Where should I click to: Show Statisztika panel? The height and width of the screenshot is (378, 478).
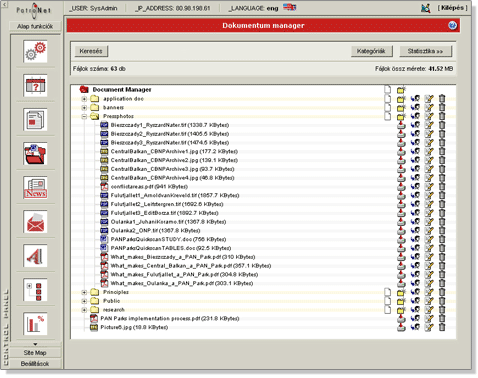425,51
